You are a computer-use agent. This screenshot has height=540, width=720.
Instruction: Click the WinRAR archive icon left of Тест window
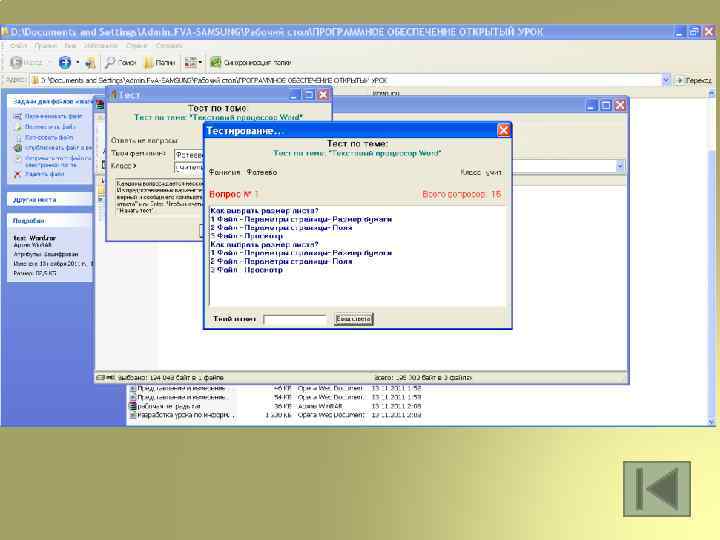(x=100, y=105)
